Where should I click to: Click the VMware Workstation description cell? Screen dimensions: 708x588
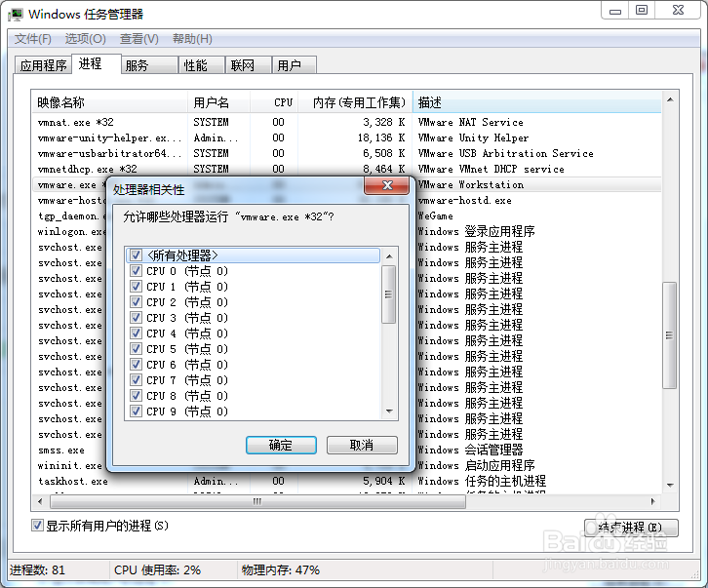(471, 184)
